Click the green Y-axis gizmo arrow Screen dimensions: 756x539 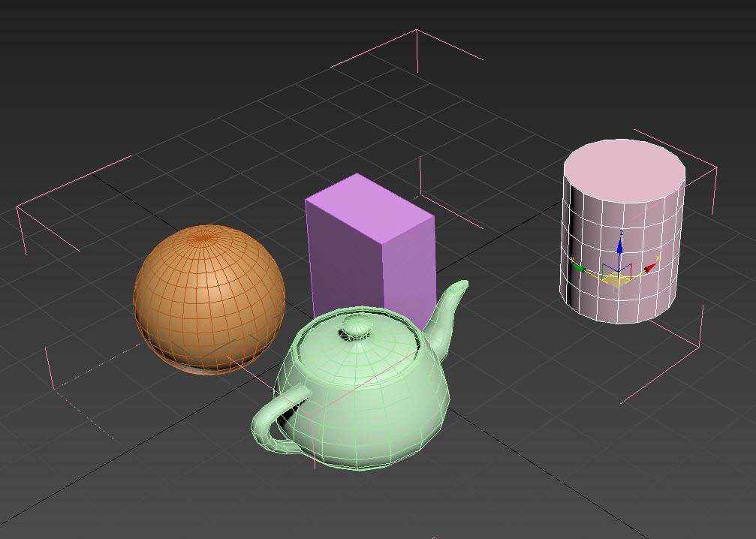(578, 266)
